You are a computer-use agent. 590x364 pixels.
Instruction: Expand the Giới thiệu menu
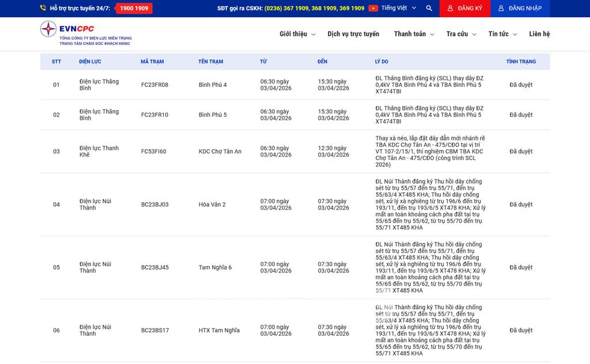pos(297,34)
